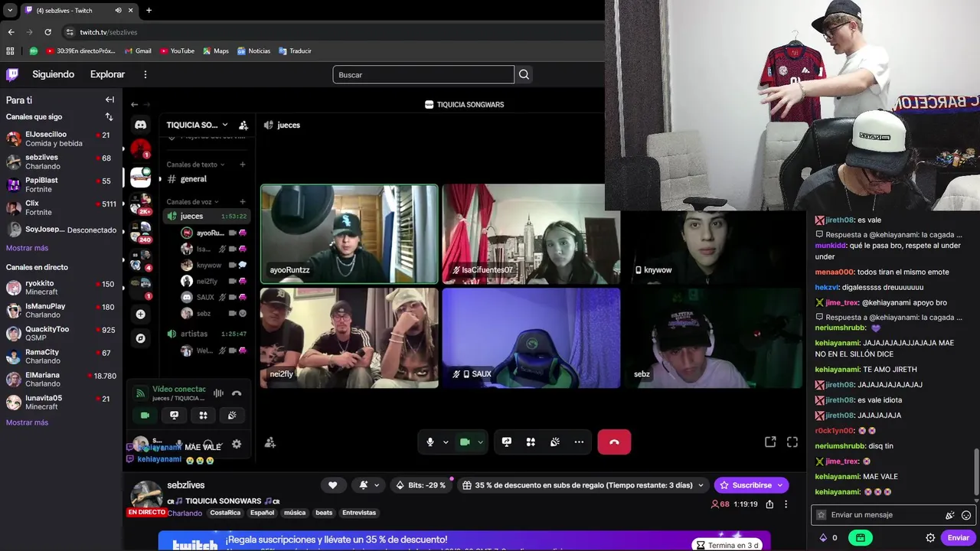Enter fullscreen for the Discord call
The height and width of the screenshot is (551, 980).
click(x=792, y=442)
